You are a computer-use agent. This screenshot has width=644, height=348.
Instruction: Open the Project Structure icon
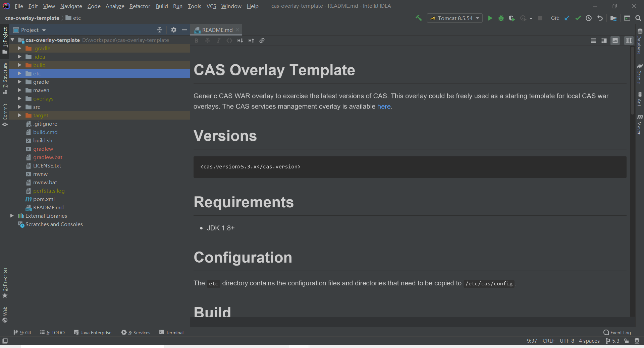pyautogui.click(x=613, y=18)
